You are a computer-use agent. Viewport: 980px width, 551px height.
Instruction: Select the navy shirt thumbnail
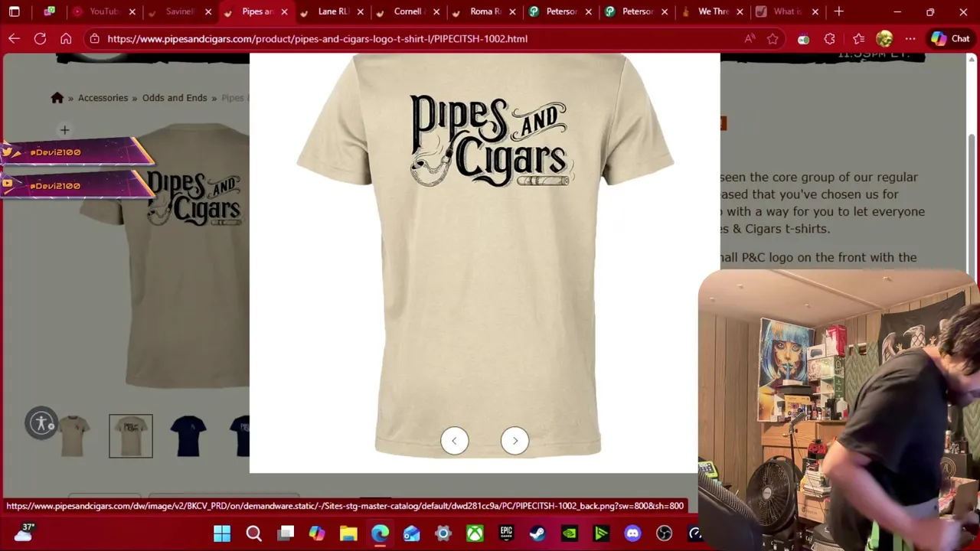[188, 436]
